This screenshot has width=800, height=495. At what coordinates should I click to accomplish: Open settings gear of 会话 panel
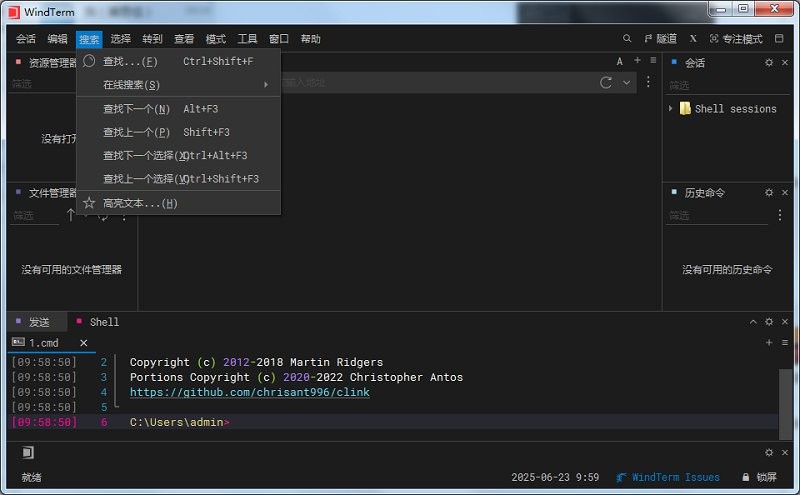[x=769, y=62]
